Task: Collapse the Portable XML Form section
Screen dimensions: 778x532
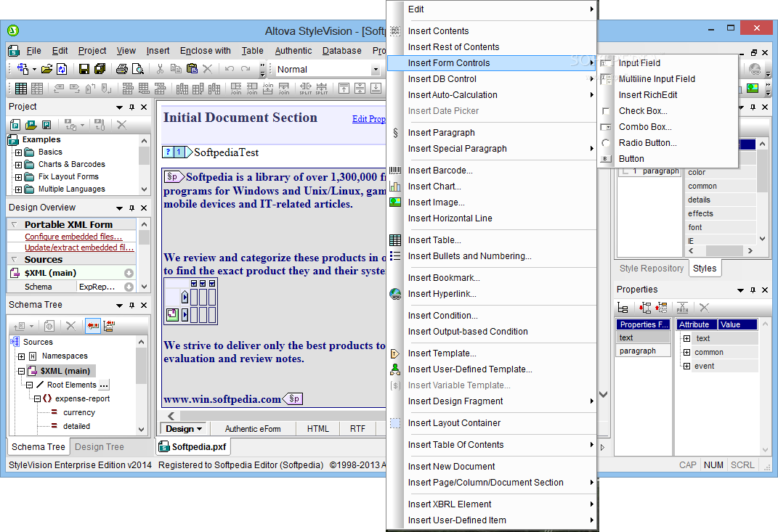Action: [x=14, y=224]
